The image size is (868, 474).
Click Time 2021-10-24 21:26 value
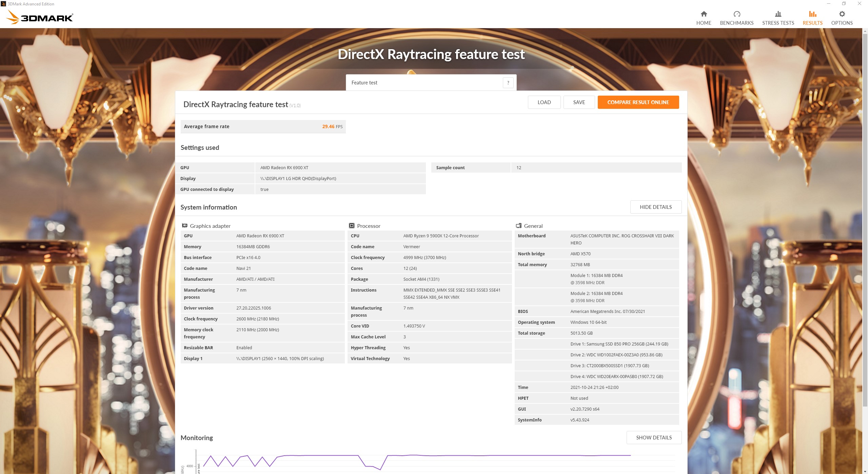(594, 387)
